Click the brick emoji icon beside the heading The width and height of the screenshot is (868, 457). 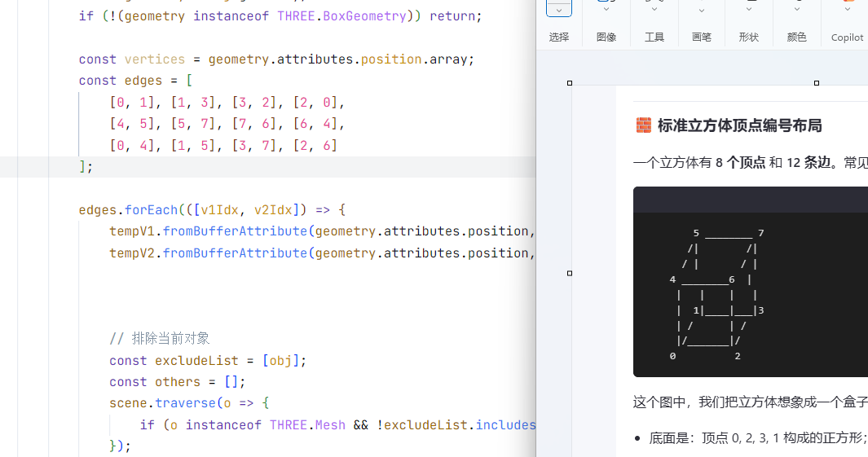coord(643,125)
